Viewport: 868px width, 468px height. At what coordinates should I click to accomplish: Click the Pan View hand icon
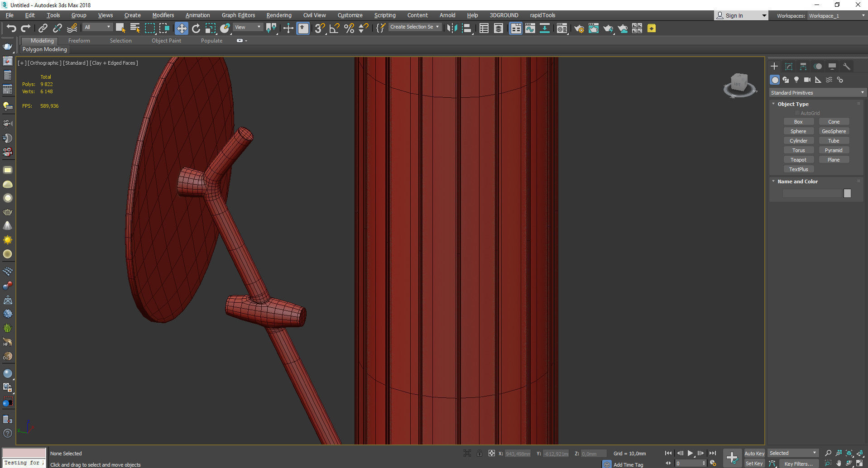(839, 463)
